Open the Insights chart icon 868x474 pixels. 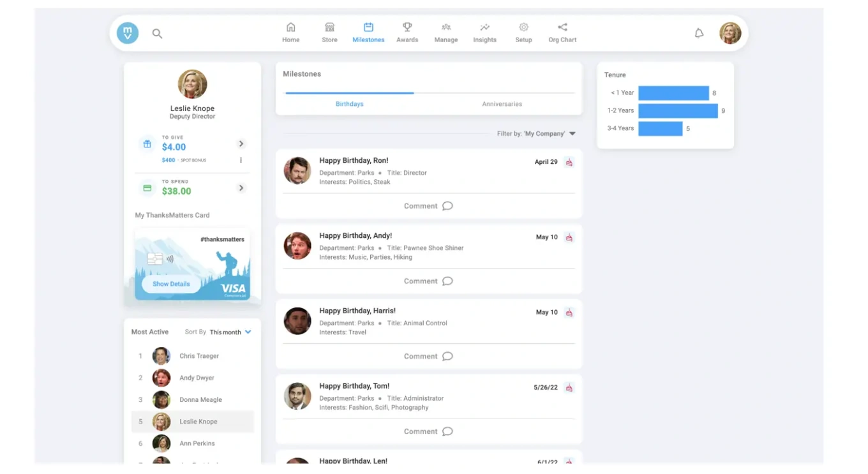484,27
